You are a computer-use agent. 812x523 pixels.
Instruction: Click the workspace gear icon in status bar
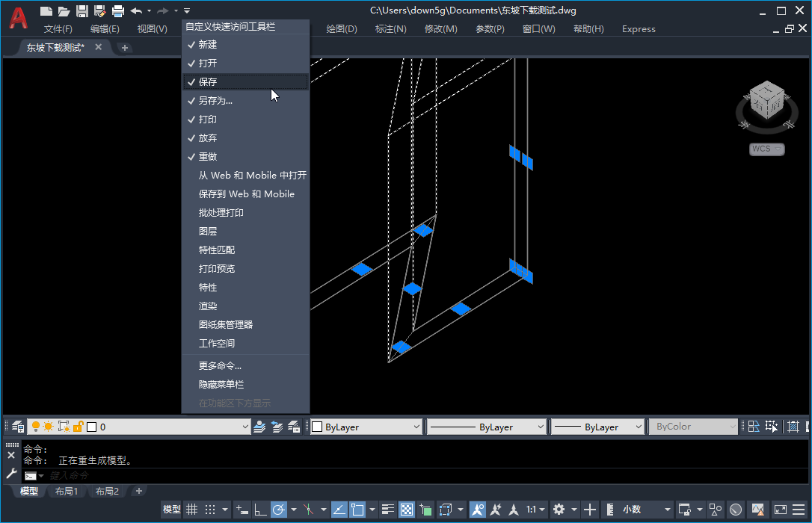click(559, 509)
